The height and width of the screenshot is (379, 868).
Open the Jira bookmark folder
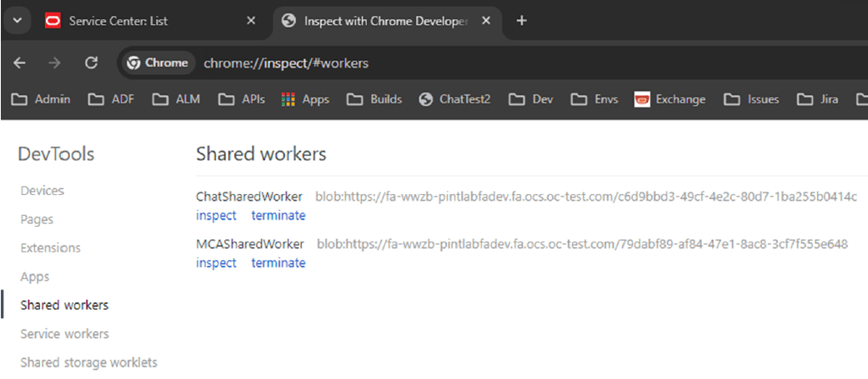[817, 100]
